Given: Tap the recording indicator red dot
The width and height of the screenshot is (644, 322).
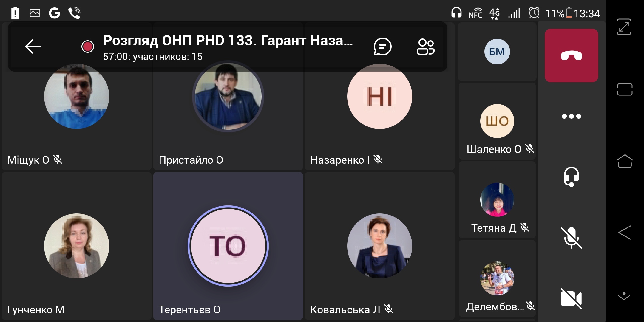Looking at the screenshot, I should point(88,47).
